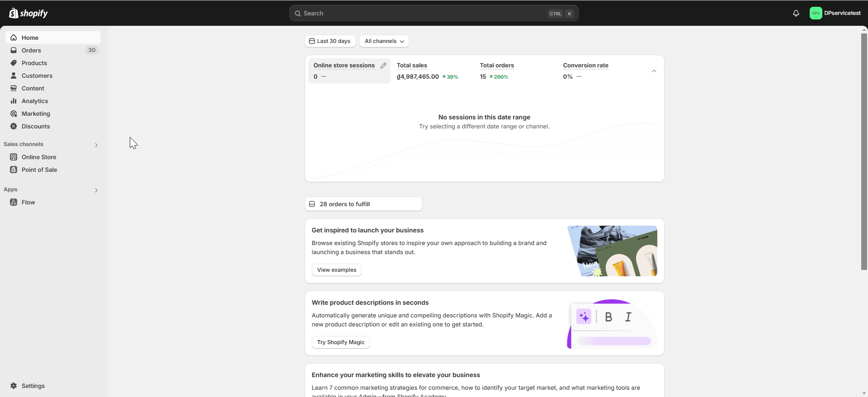Click the search magnifier icon
Viewport: 868px width, 397px height.
[x=298, y=14]
